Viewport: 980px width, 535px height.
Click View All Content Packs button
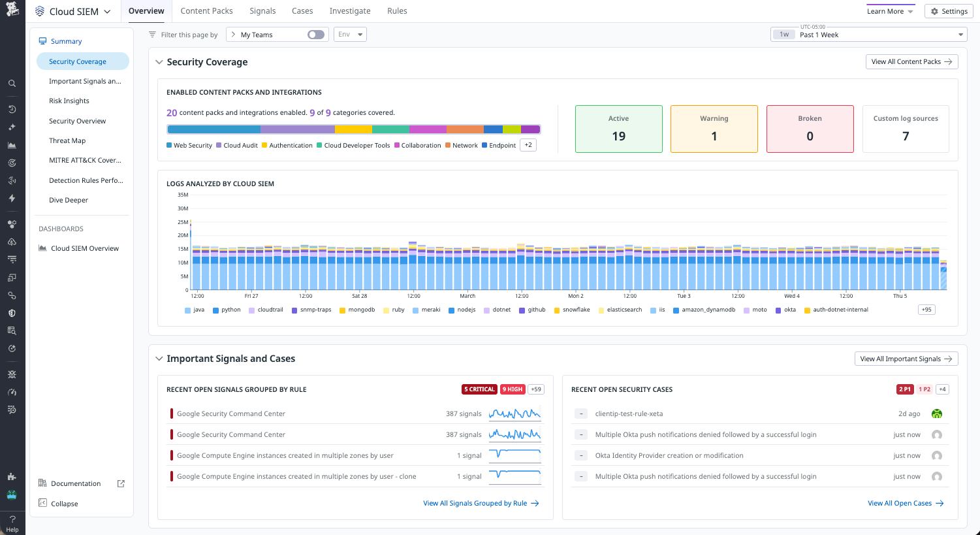911,61
